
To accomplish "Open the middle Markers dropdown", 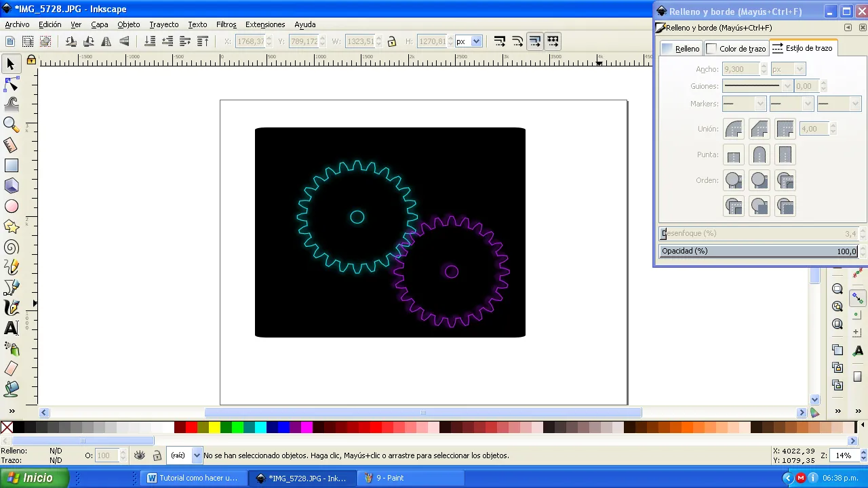I will [791, 104].
